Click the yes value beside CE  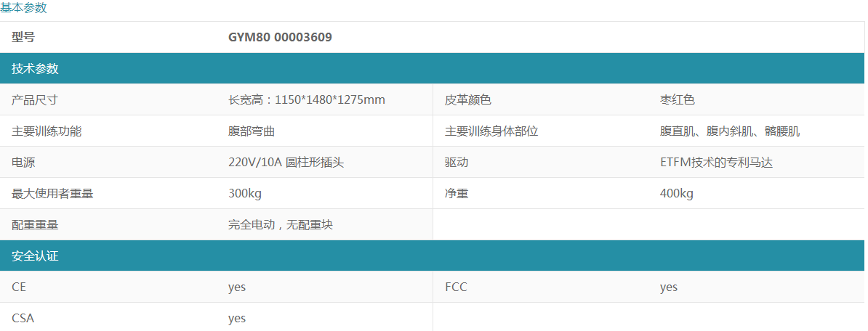point(237,287)
